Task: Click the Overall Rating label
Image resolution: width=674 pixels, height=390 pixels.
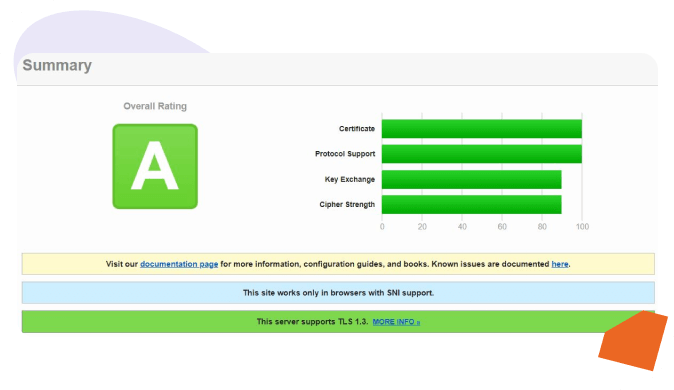Action: coord(155,106)
